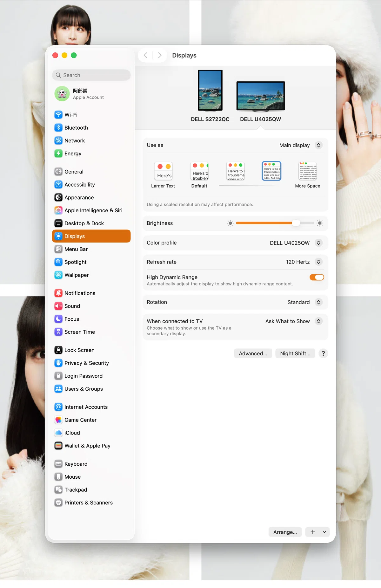Open the Bluetooth icon in sidebar
Viewport: 381px width, 588px height.
[x=58, y=128]
